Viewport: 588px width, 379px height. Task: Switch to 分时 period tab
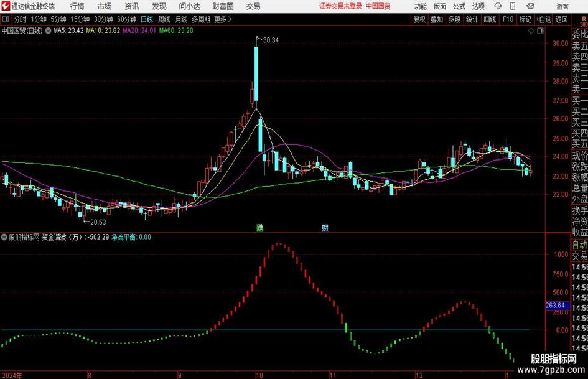21,19
